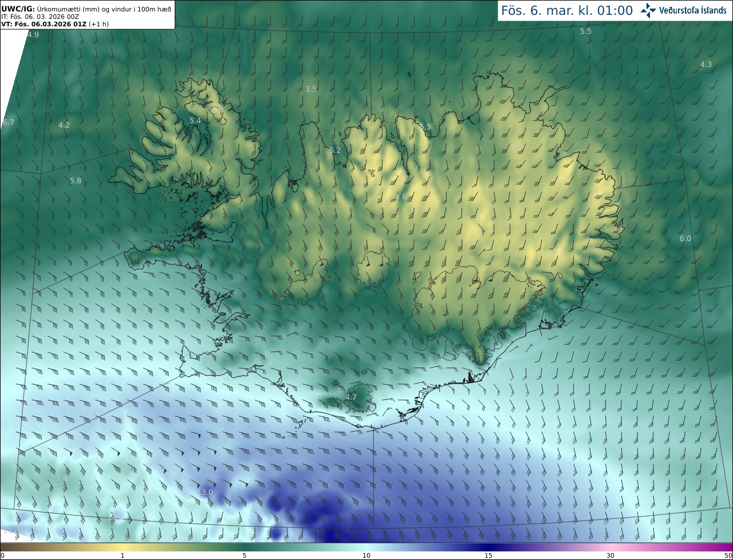Screen dimensions: 733x560
Task: Click the 5.4 value over the Westfjords
Action: [195, 120]
